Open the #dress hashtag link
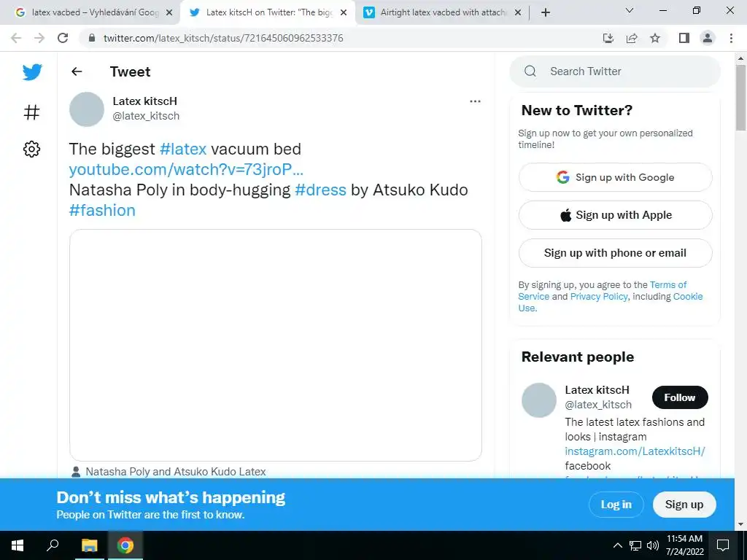The width and height of the screenshot is (747, 560). pyautogui.click(x=320, y=190)
